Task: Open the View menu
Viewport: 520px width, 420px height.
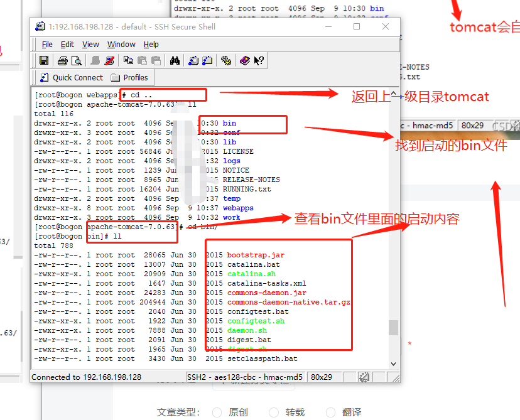Action: pyautogui.click(x=90, y=45)
